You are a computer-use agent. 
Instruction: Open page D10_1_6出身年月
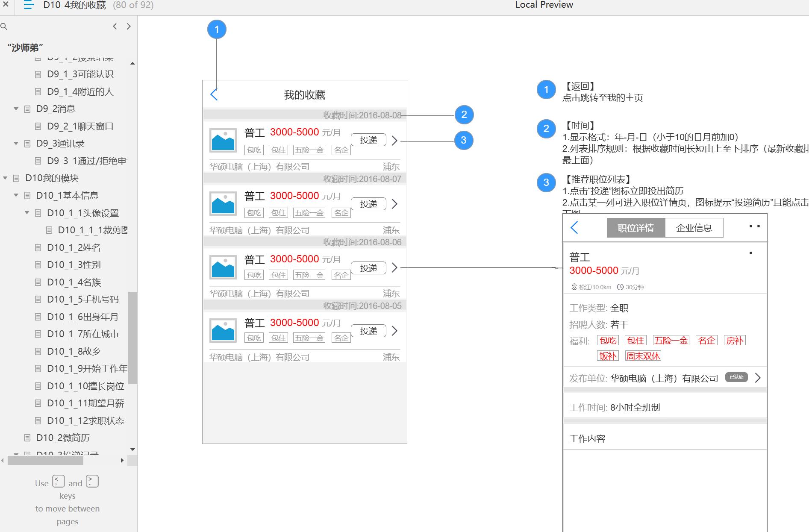point(83,317)
